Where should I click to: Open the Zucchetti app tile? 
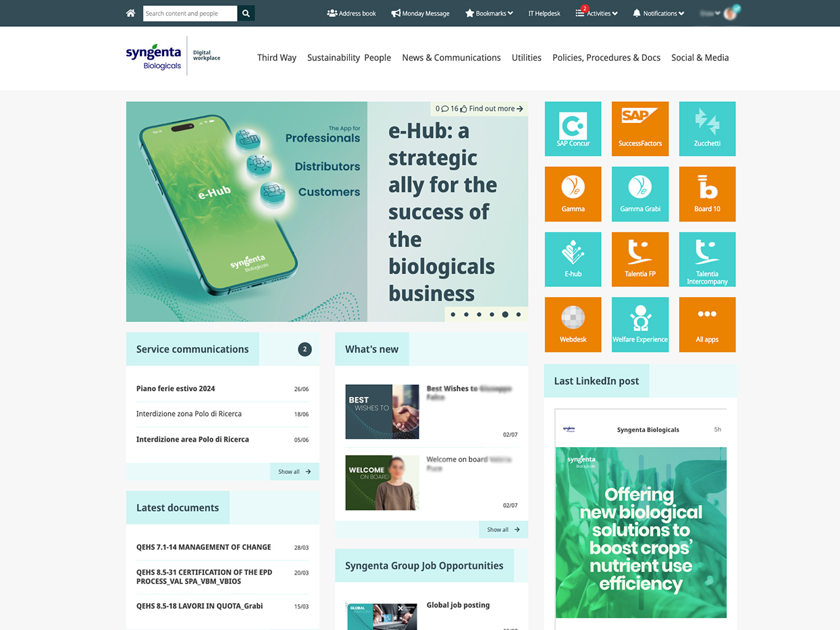[x=707, y=128]
